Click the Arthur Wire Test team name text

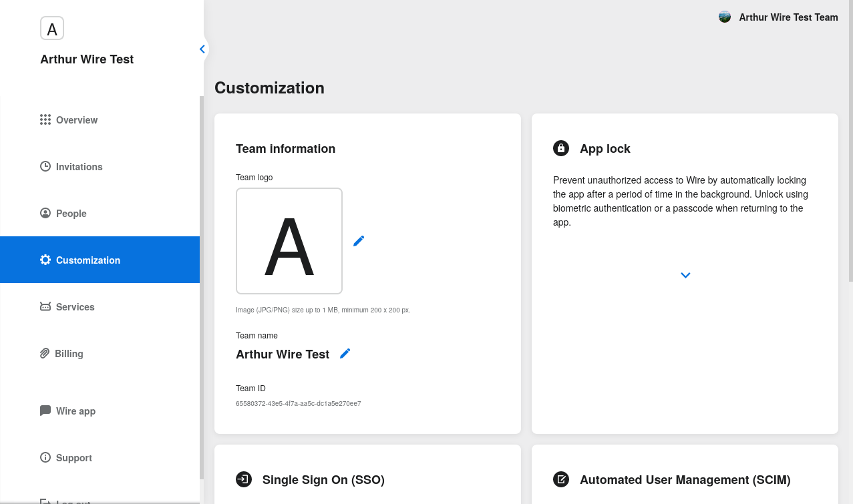283,354
